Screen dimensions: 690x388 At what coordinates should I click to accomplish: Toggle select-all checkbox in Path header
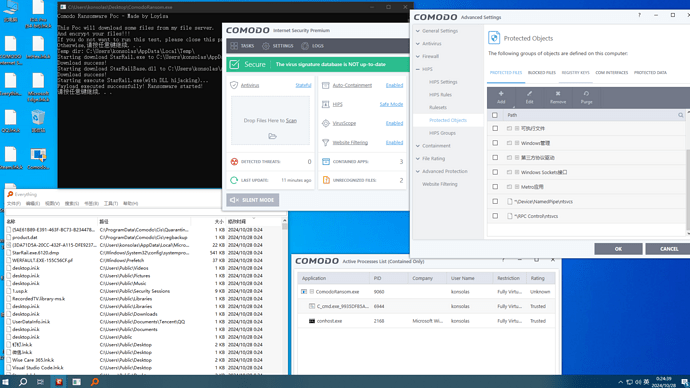[x=495, y=115]
